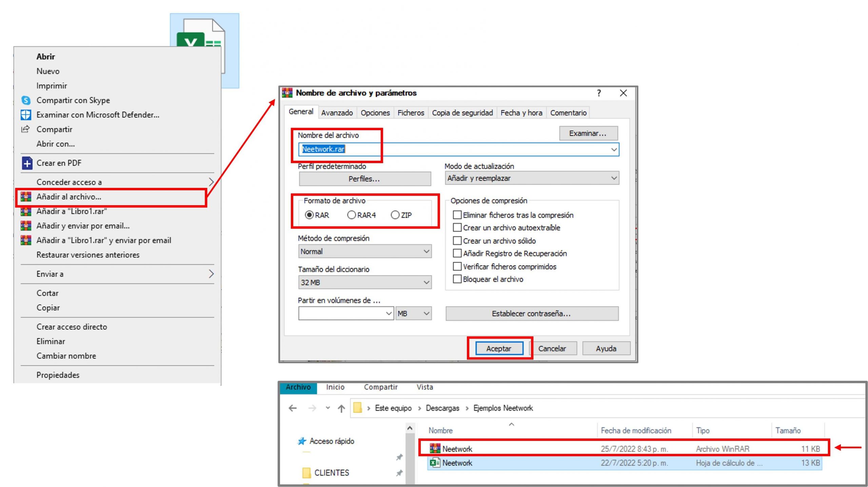Click the Skype icon beside 'Compartir con Skype'

pos(25,100)
